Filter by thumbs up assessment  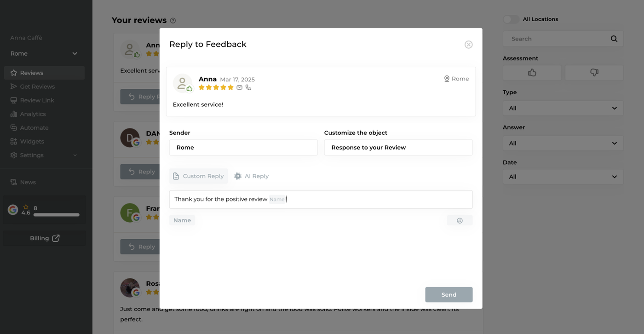point(532,73)
